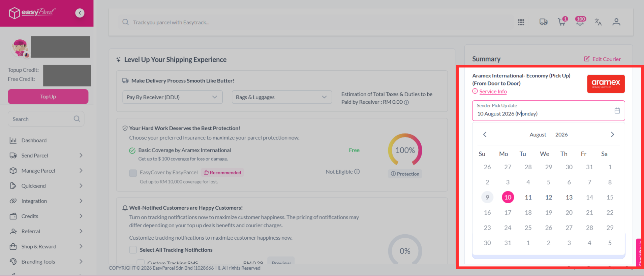Open the user account icon
Screen dimensions: 644x276
point(616,22)
